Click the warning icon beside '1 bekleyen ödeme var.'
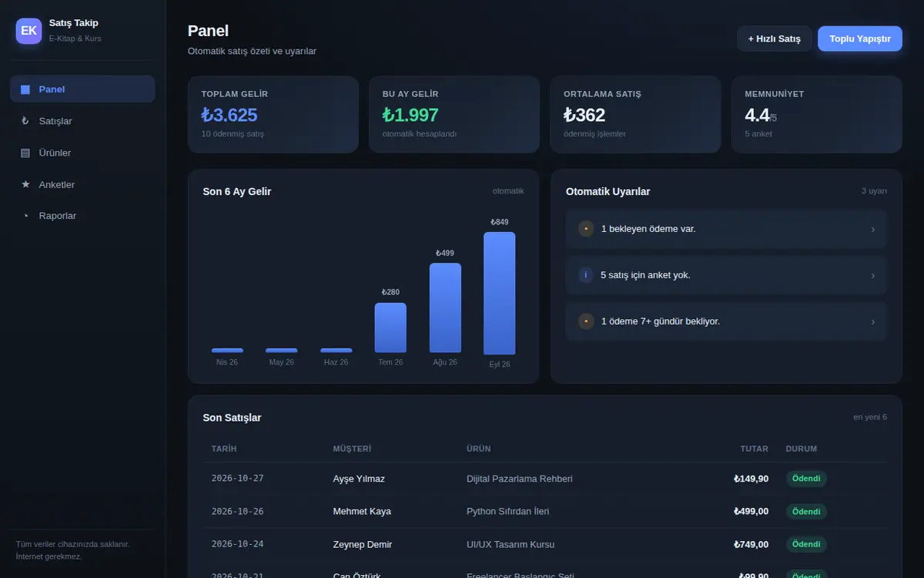The image size is (924, 578). [x=586, y=229]
